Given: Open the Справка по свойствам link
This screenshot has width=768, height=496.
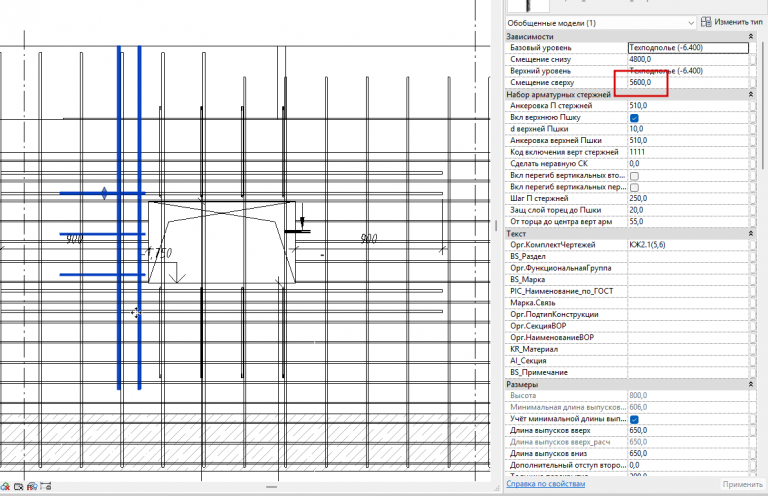Looking at the screenshot, I should tap(545, 484).
